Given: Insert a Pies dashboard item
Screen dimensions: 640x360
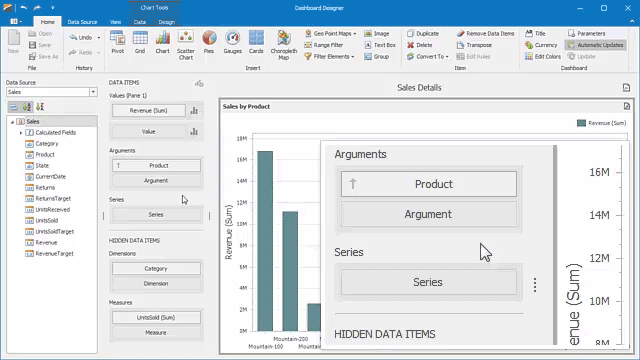Looking at the screenshot, I should click(209, 42).
